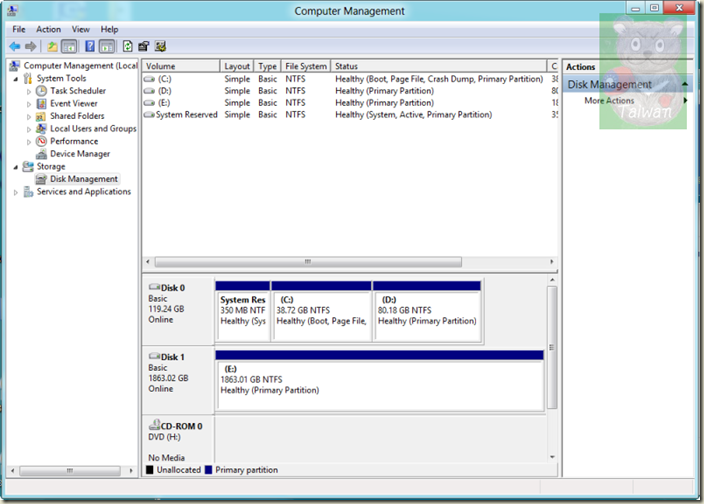Expand the Shared Folders node

tap(29, 116)
